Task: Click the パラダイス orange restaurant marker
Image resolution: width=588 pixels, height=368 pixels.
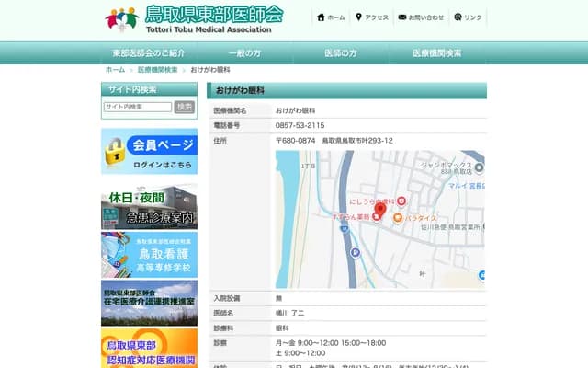Action: (x=397, y=218)
